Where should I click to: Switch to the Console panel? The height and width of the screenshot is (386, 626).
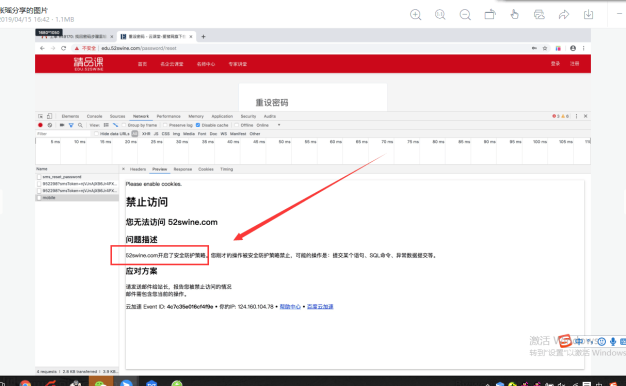tap(95, 116)
